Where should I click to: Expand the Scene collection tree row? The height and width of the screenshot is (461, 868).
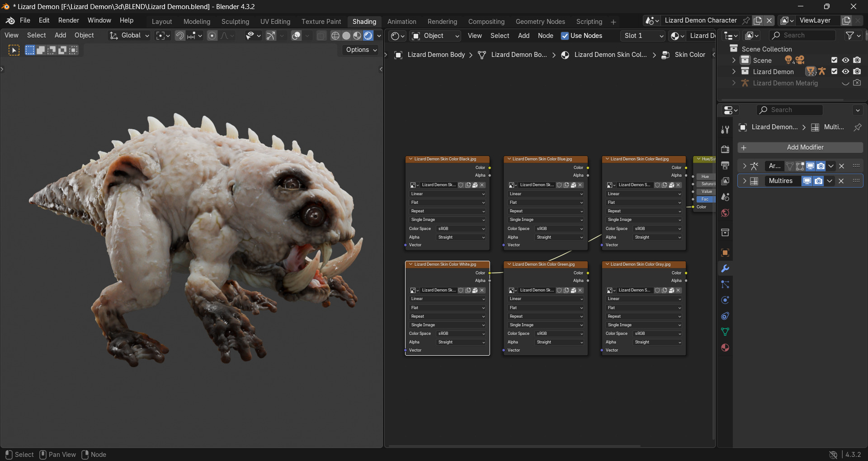pos(734,60)
